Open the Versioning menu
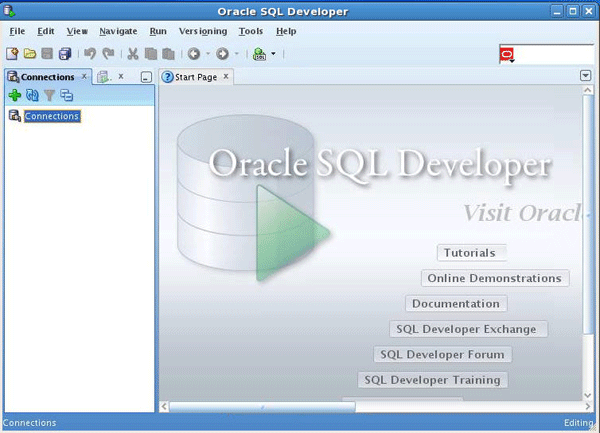600x433 pixels. [203, 31]
